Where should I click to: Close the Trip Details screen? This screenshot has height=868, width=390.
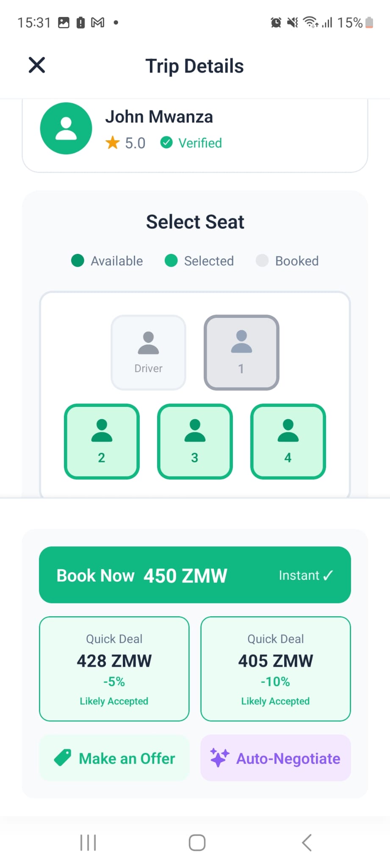(37, 65)
